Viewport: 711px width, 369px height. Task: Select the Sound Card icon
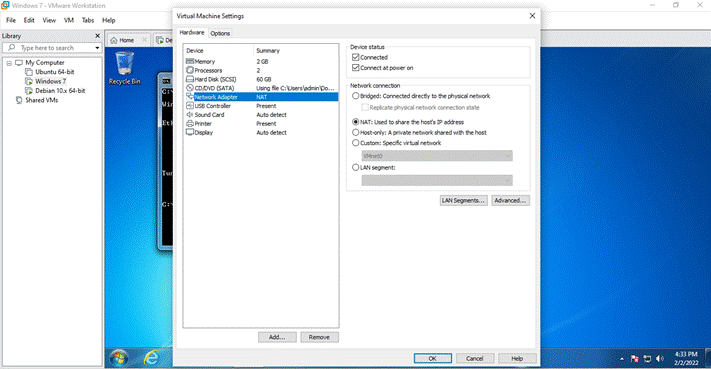[x=190, y=115]
